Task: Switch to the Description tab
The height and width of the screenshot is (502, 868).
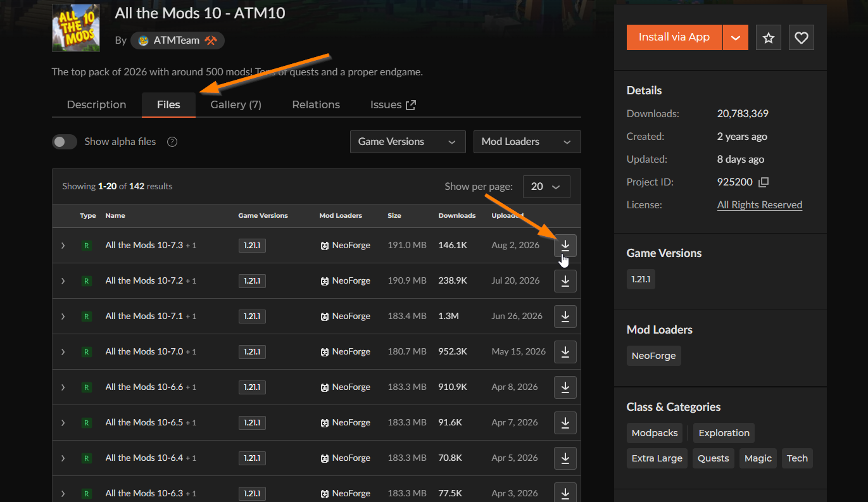Action: pyautogui.click(x=96, y=104)
